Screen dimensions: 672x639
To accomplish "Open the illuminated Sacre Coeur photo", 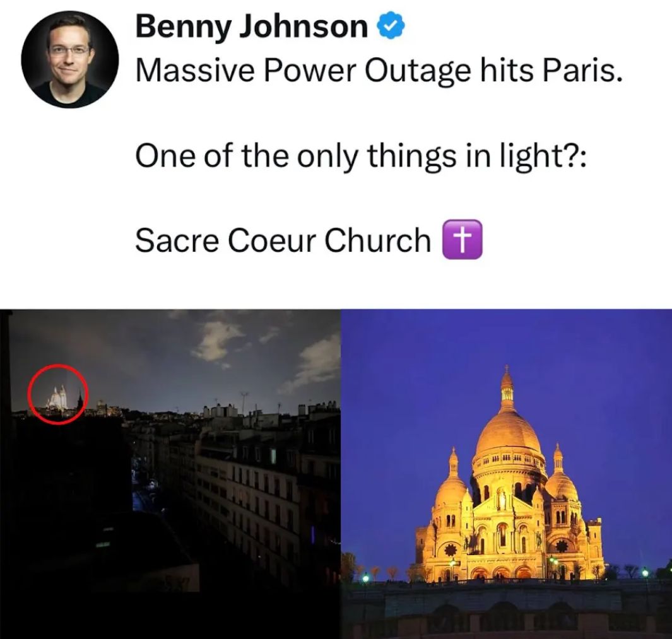I will pos(506,473).
